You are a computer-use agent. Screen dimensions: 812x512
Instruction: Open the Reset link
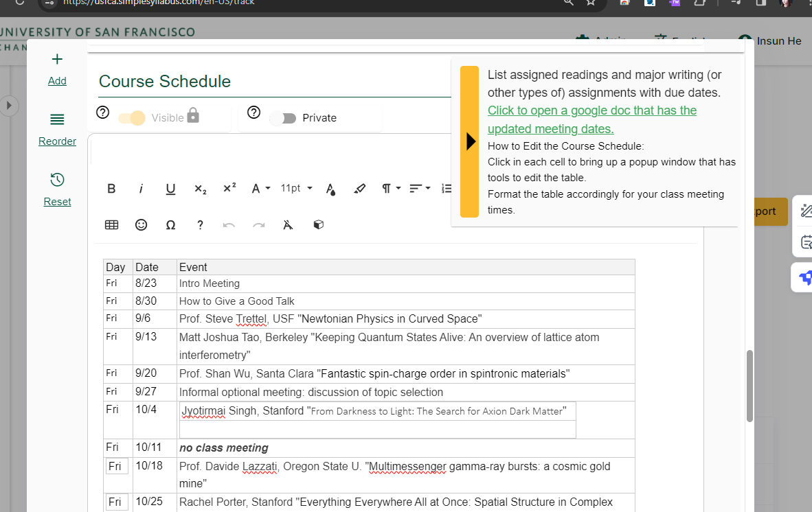[x=57, y=202]
